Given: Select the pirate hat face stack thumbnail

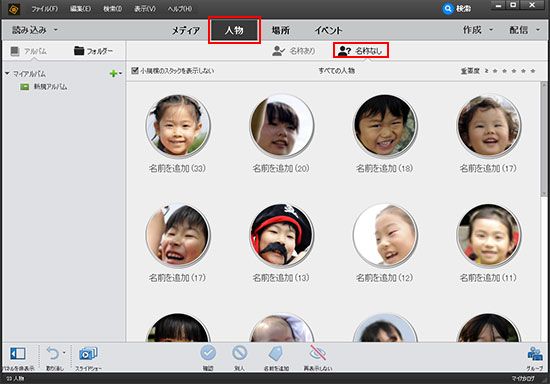Looking at the screenshot, I should point(281,235).
